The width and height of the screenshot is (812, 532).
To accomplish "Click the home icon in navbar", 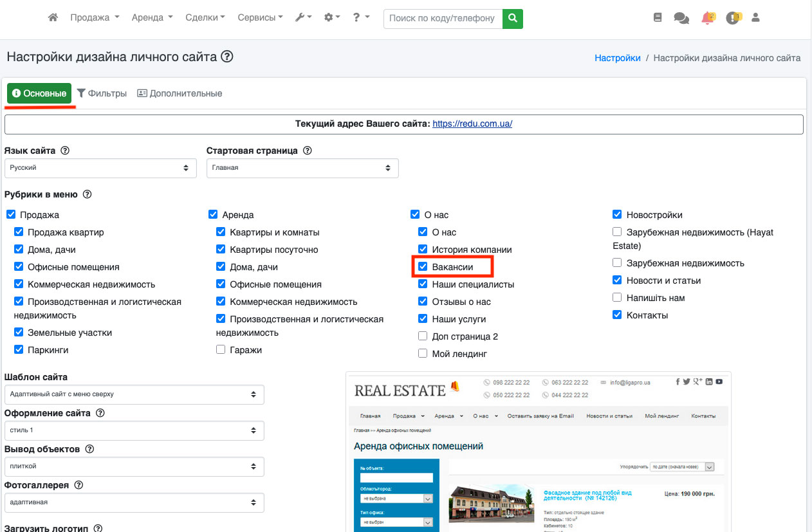I will 53,18.
